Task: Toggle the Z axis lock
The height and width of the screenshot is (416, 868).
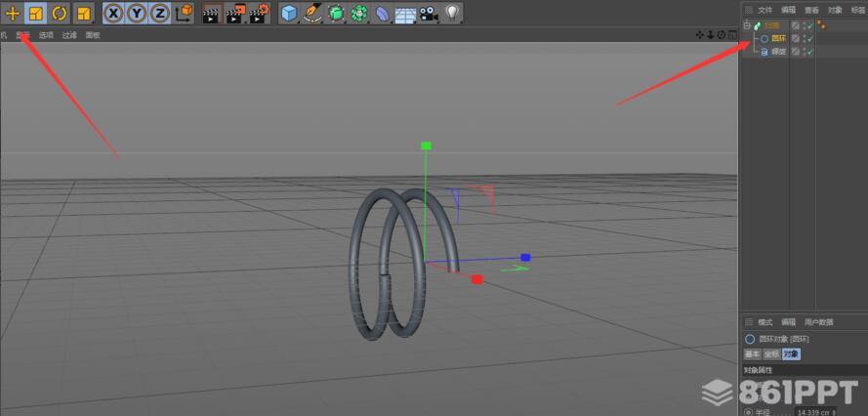Action: (x=159, y=14)
